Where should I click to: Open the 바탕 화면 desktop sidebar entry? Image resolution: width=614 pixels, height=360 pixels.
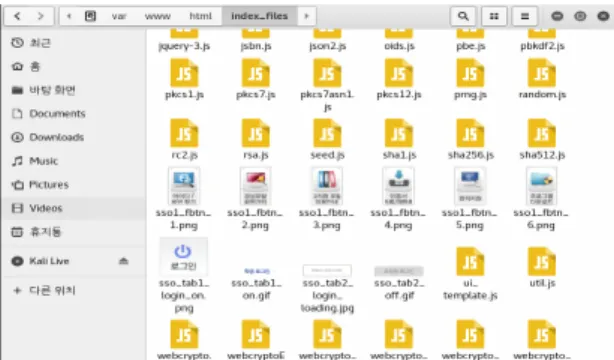[74, 90]
